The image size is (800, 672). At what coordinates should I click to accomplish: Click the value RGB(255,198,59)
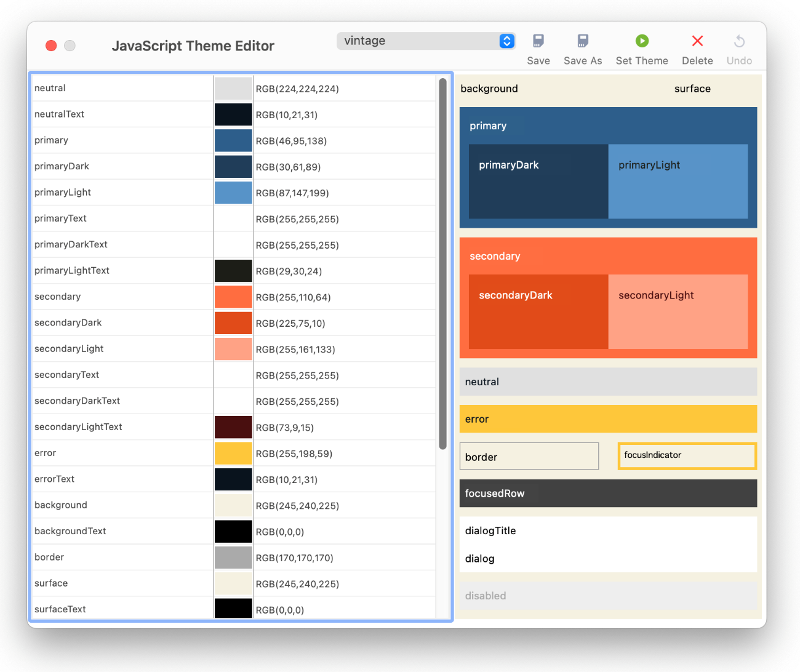[294, 454]
